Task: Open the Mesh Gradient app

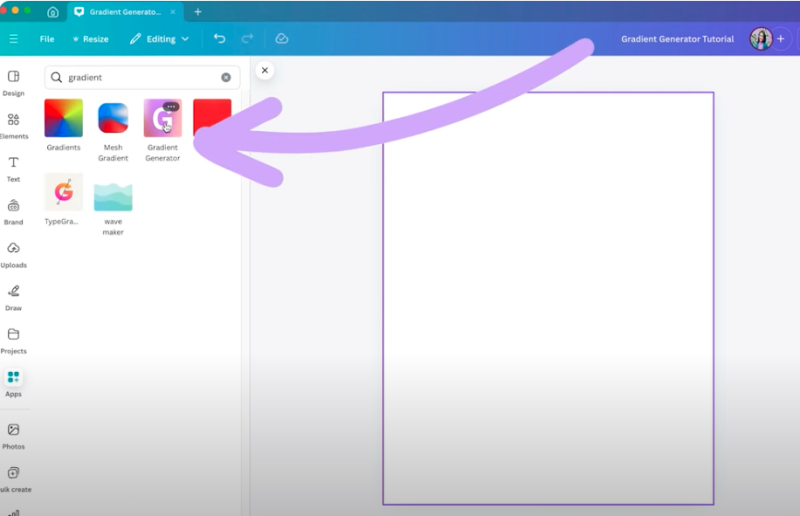Action: 113,118
